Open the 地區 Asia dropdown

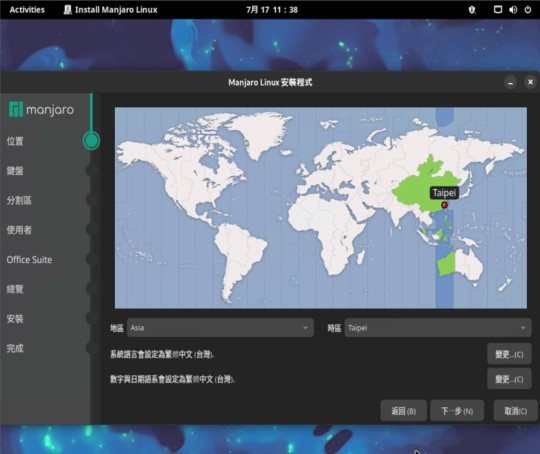pyautogui.click(x=220, y=328)
